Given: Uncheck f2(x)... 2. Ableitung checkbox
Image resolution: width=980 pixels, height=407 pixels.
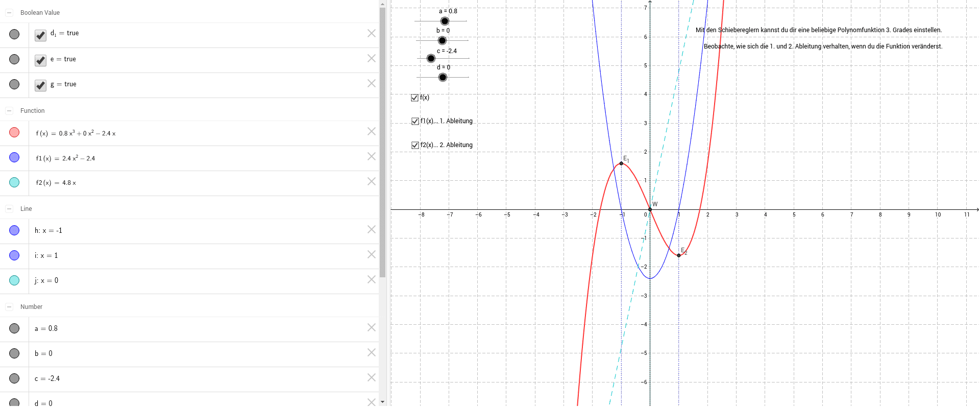Looking at the screenshot, I should coord(415,145).
